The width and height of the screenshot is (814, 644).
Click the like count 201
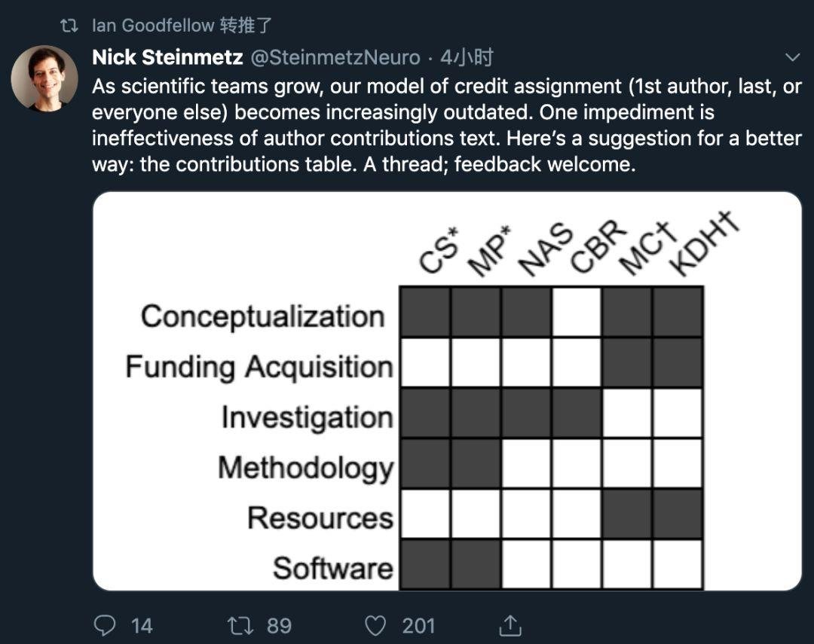coord(418,625)
